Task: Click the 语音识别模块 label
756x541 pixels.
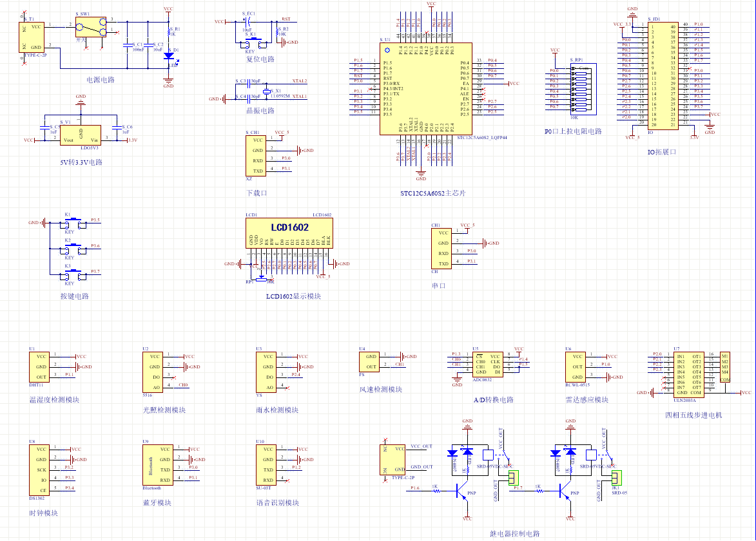Action: click(277, 503)
